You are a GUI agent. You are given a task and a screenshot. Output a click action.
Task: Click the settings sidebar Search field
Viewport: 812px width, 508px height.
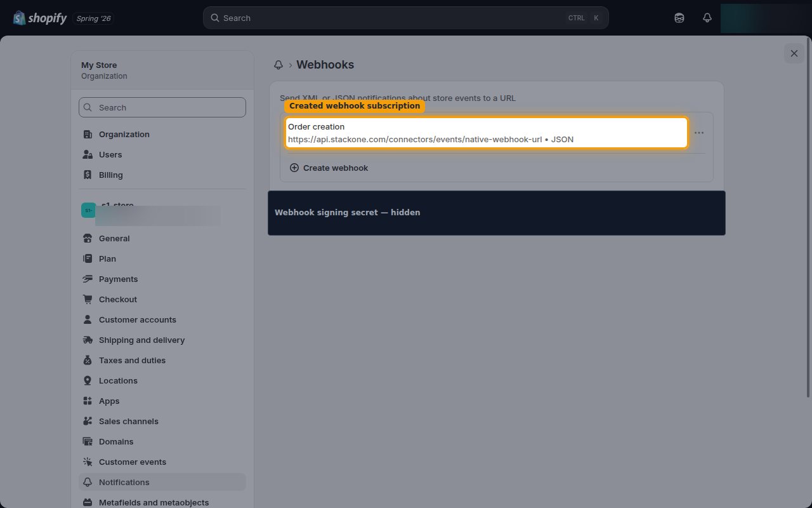coord(162,107)
